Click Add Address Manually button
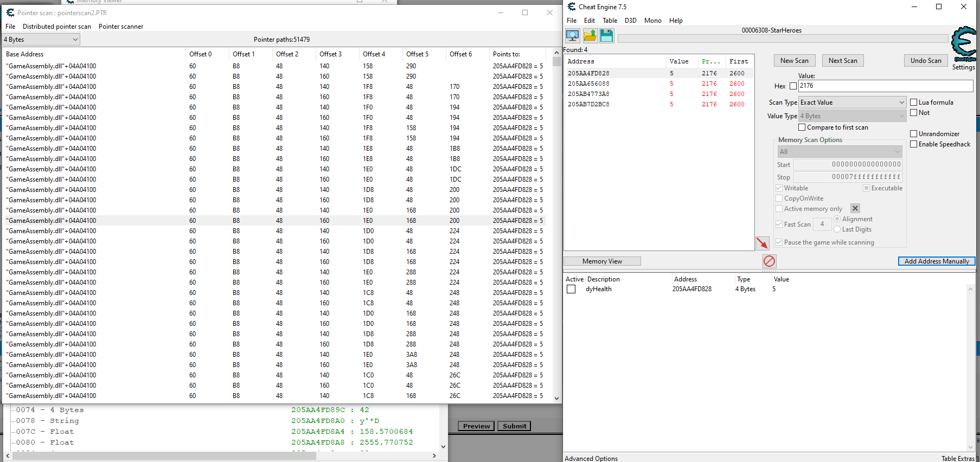This screenshot has width=980, height=462. click(x=936, y=261)
